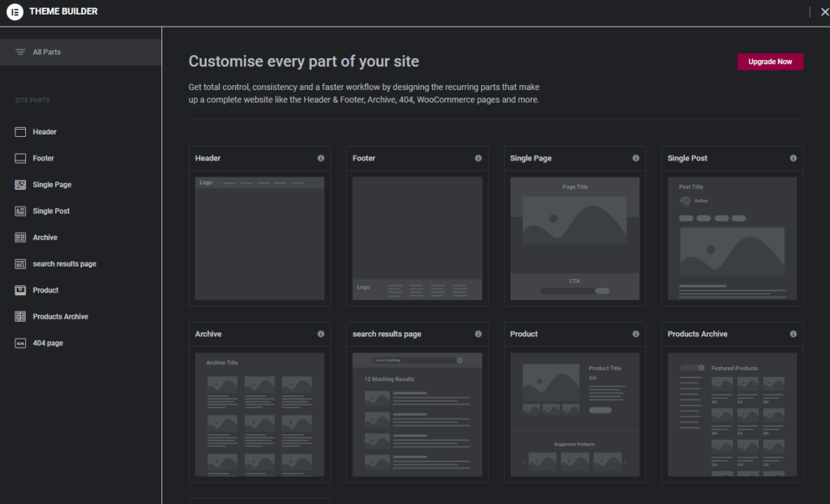Viewport: 830px width, 504px height.
Task: Show info for Product card
Action: pos(635,334)
